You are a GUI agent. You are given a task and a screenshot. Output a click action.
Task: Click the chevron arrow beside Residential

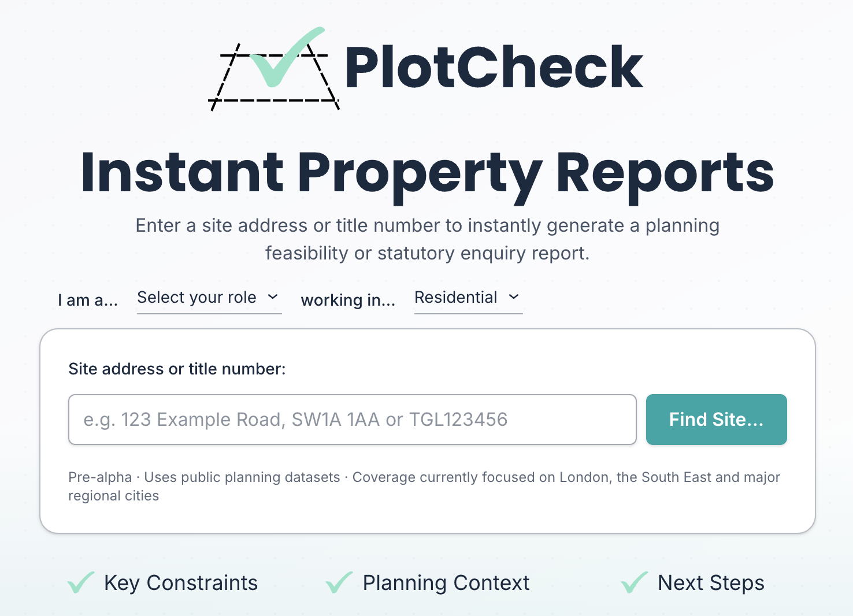click(514, 297)
